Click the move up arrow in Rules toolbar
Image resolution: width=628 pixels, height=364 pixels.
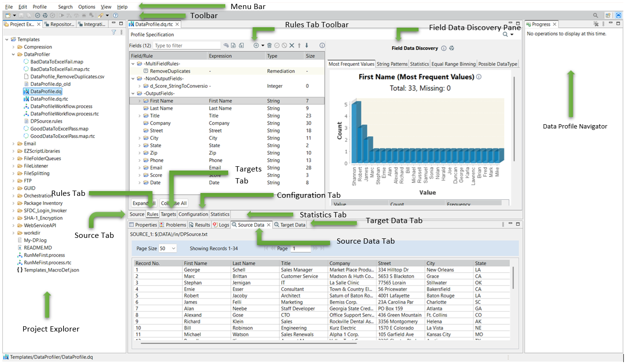[x=299, y=45]
